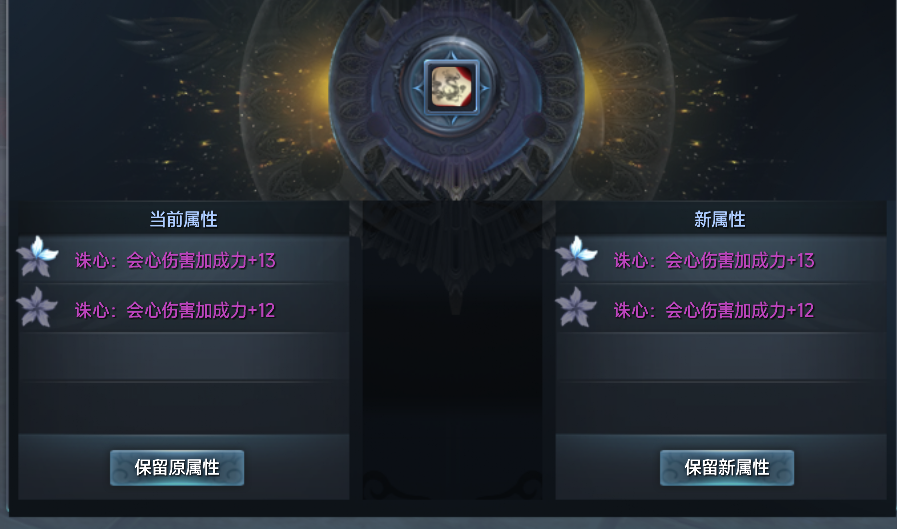The image size is (897, 529).
Task: Click dim flower icon beside current +12 attribute
Action: 37,307
